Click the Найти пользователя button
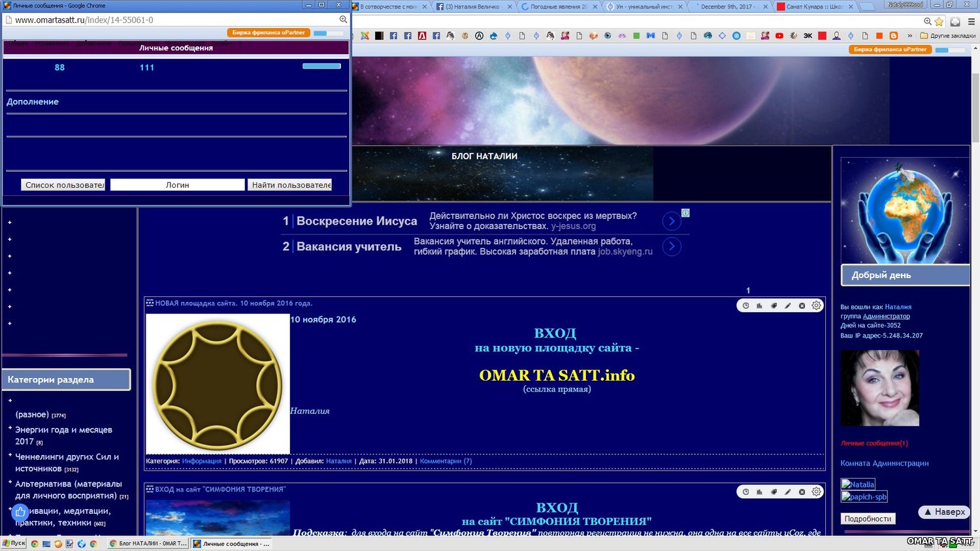Screen dimensions: 980x551 point(290,185)
